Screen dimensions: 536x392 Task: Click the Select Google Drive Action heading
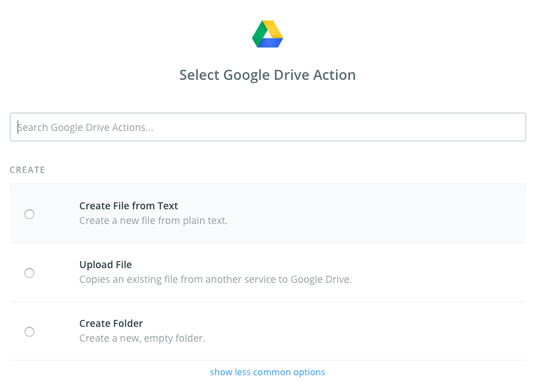pyautogui.click(x=268, y=75)
